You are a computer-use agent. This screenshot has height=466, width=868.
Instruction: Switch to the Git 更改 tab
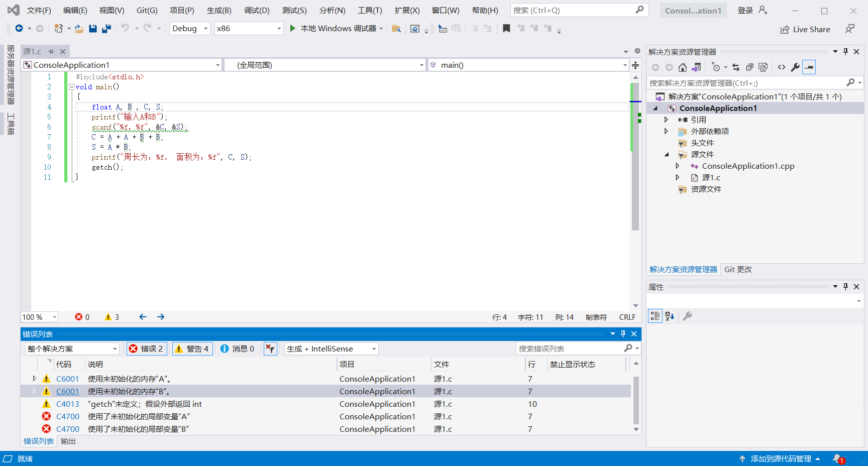[738, 270]
